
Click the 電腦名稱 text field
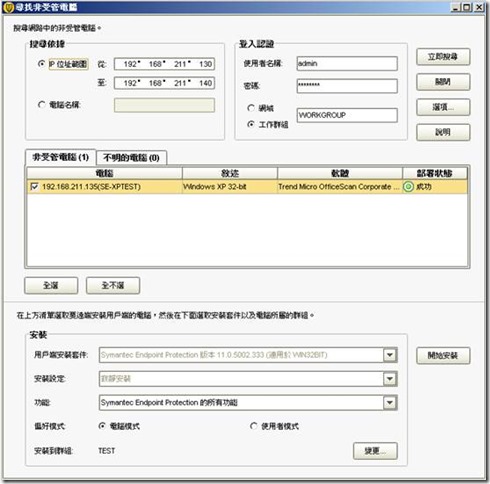(164, 105)
